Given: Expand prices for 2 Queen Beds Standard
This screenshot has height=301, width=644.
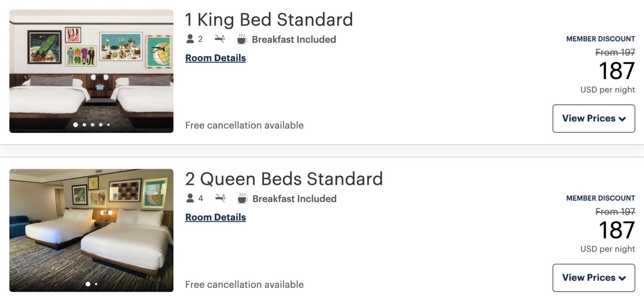Looking at the screenshot, I should pos(594,278).
